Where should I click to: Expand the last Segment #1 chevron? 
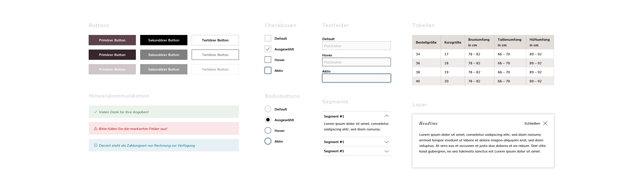(386, 151)
